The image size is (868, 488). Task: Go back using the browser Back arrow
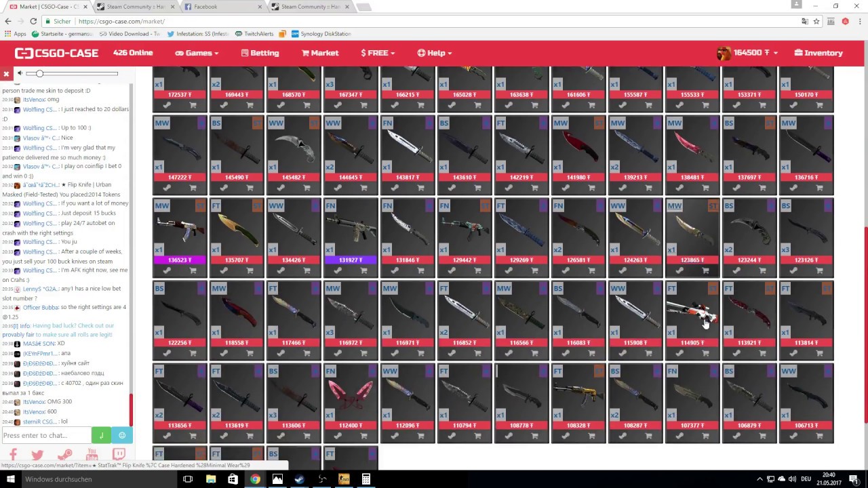8,21
